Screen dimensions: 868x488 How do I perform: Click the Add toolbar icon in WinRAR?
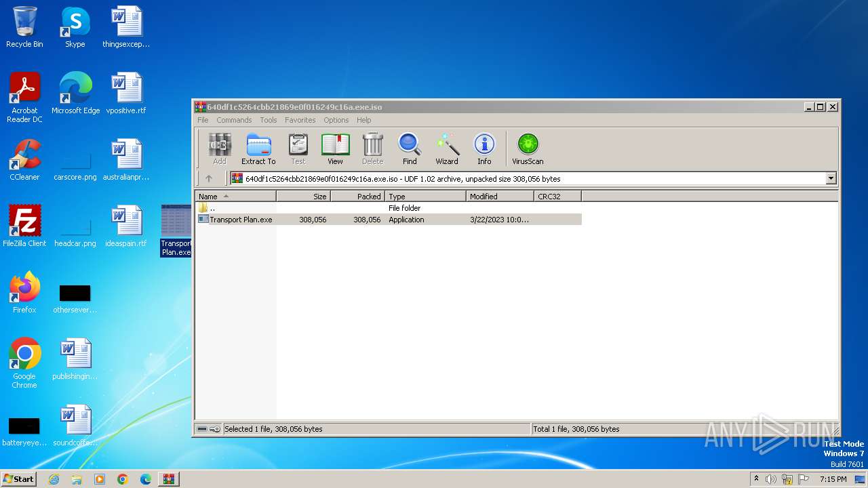tap(220, 148)
